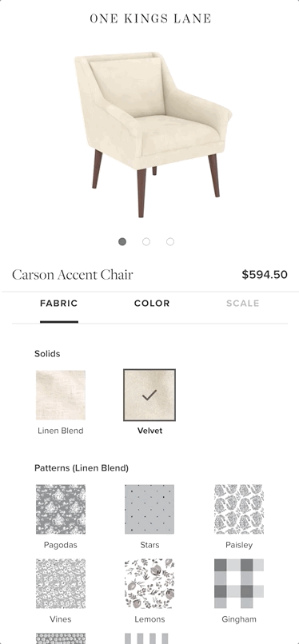Image resolution: width=299 pixels, height=644 pixels.
Task: Choose the Pagodas pattern swatch
Action: [x=61, y=509]
